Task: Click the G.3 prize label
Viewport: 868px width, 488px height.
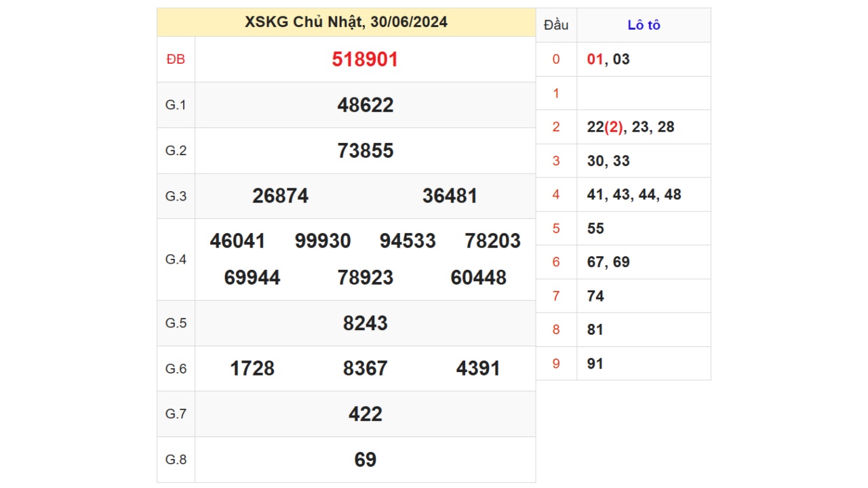Action: pos(176,196)
